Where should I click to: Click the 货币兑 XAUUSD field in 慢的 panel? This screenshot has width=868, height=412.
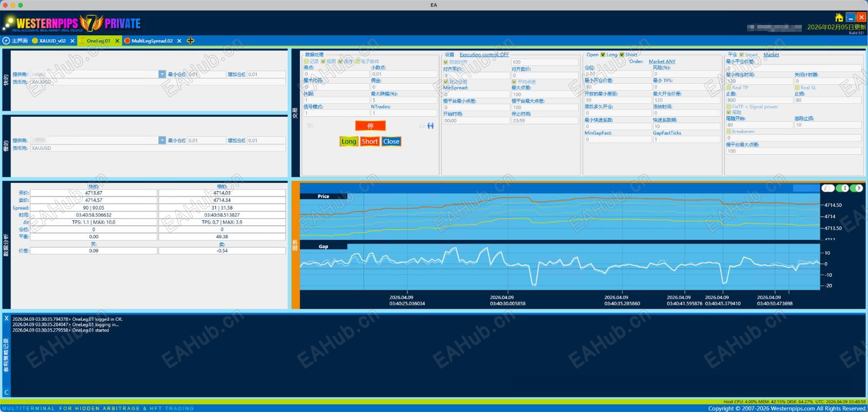point(158,148)
